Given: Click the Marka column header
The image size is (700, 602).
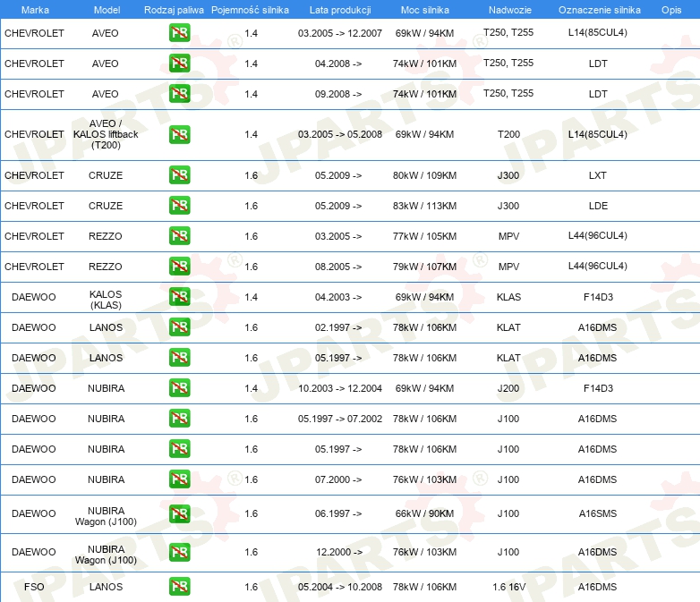Looking at the screenshot, I should point(35,10).
